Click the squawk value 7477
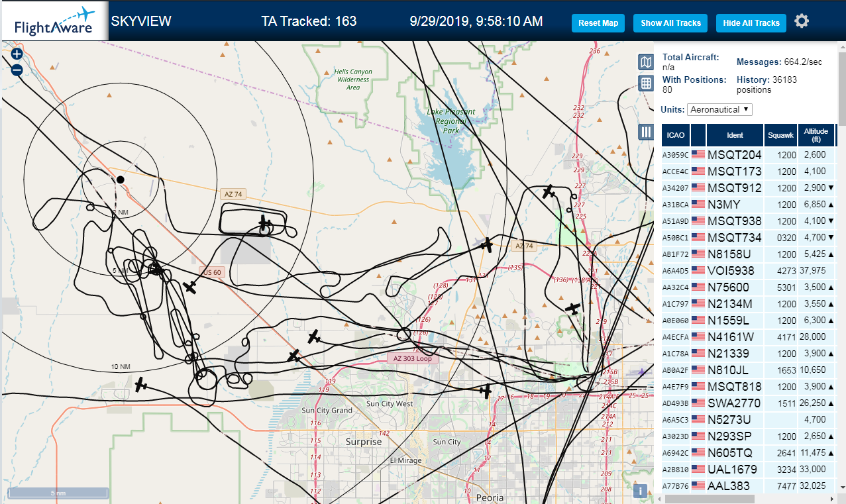846x504 pixels. (786, 486)
